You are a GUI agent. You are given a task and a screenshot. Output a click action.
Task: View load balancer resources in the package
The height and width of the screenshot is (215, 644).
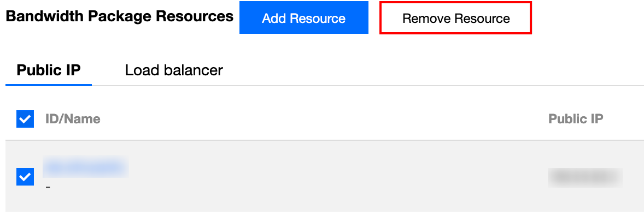pos(174,70)
